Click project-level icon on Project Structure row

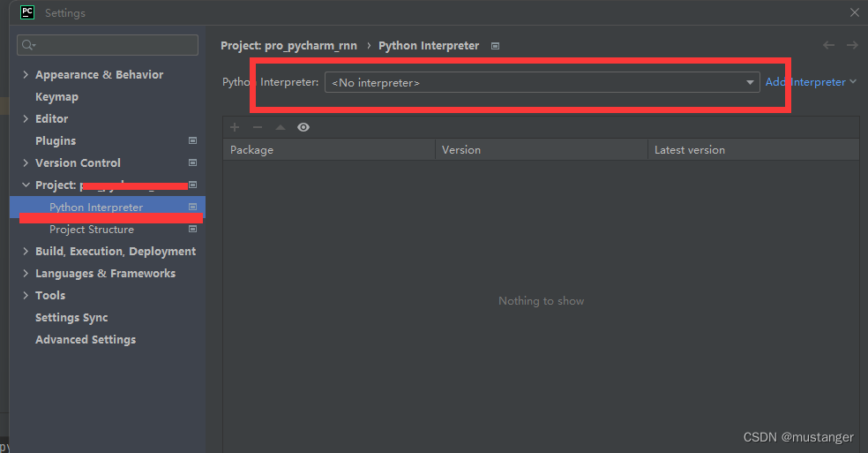point(192,229)
